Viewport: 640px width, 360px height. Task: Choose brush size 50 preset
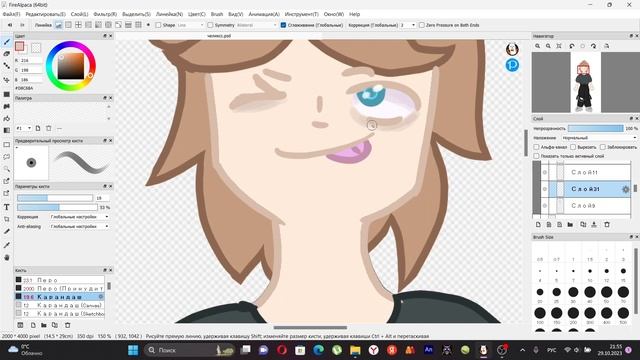click(x=607, y=293)
